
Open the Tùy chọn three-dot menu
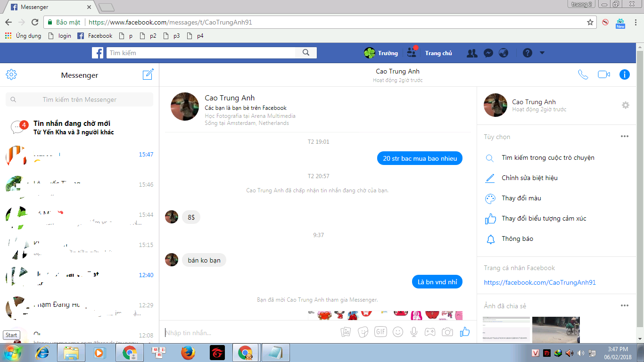(x=625, y=137)
